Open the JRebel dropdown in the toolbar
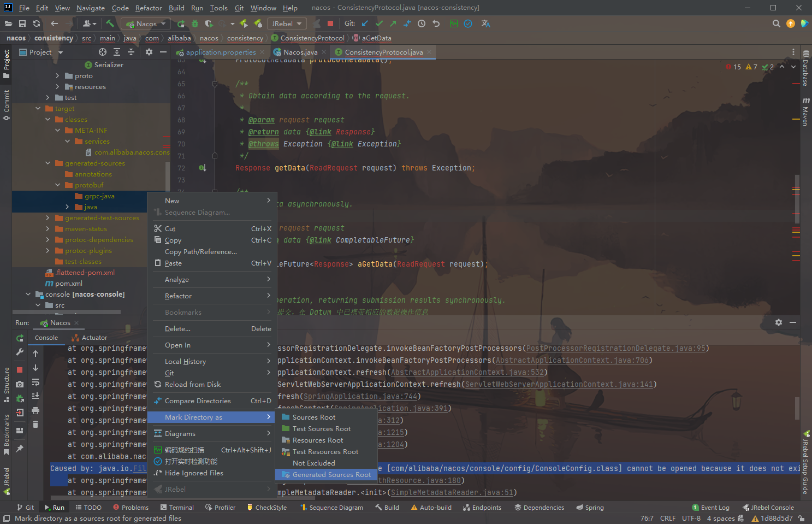 [x=287, y=23]
